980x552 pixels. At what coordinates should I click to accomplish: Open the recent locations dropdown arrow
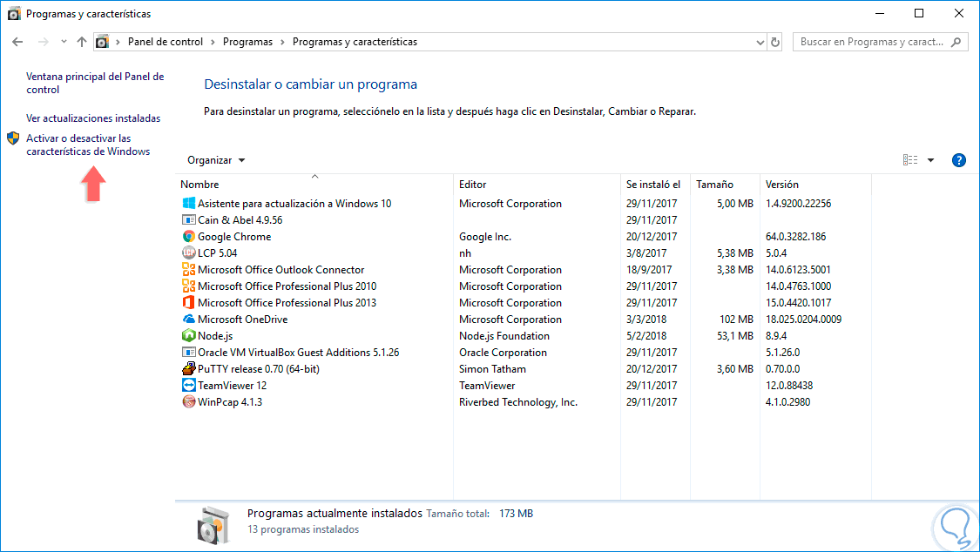click(64, 42)
